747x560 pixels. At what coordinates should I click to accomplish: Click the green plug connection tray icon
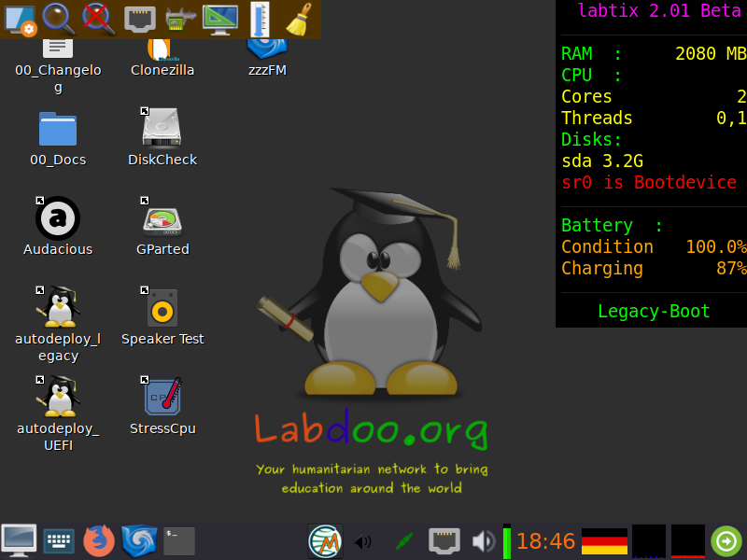tap(404, 542)
